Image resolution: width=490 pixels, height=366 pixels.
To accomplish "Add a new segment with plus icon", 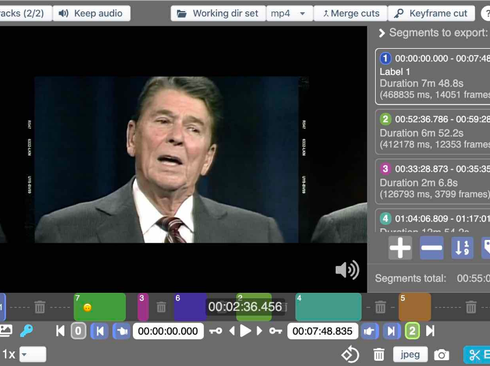I will [400, 248].
